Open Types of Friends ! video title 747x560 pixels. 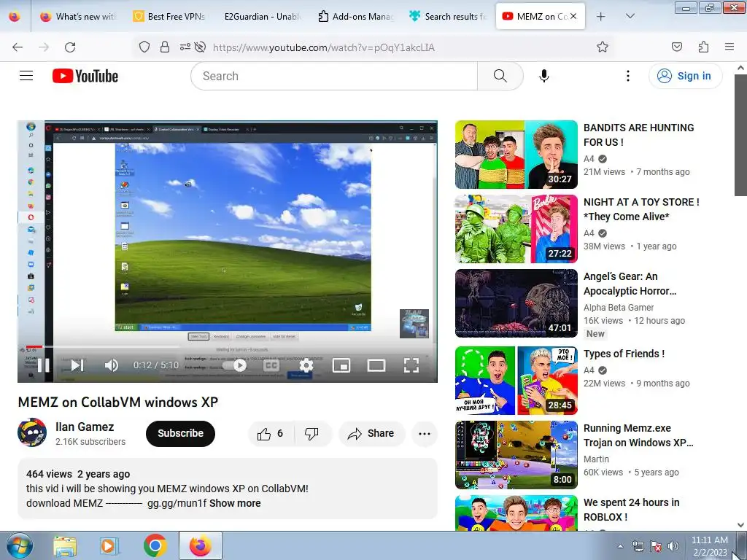624,354
